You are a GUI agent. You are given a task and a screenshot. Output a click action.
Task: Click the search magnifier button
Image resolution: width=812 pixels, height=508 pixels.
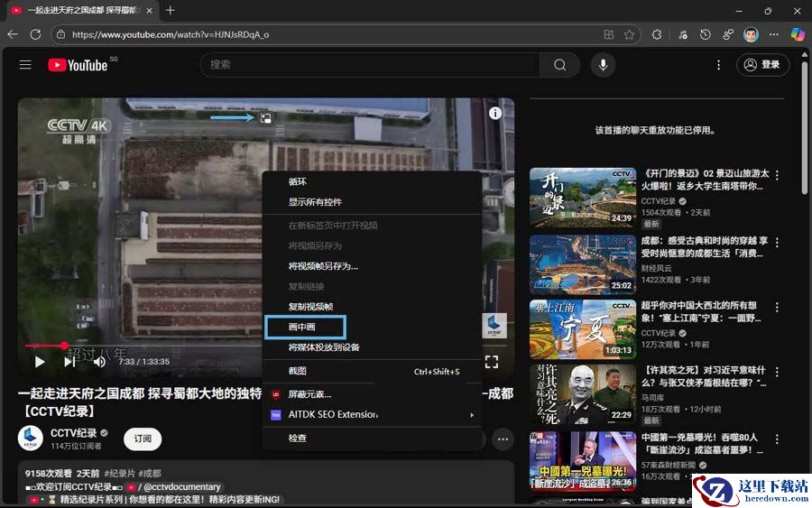coord(559,65)
